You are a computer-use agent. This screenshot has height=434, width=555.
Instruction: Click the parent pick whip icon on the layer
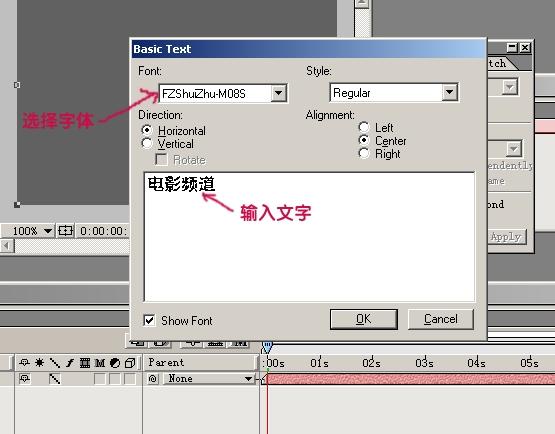[153, 379]
